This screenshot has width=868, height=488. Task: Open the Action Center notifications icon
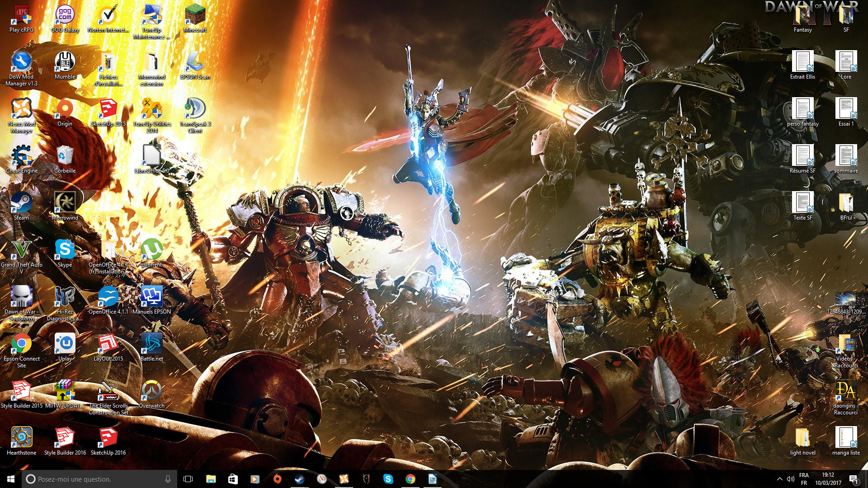[854, 479]
